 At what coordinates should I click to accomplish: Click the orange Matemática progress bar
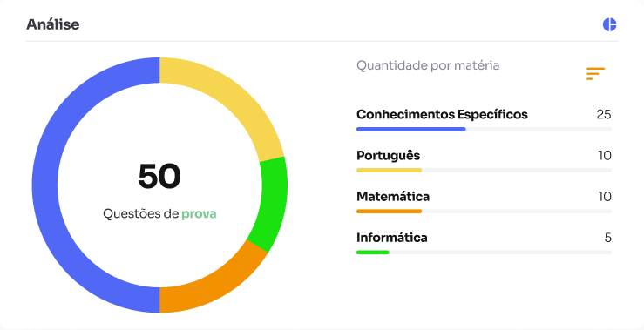(389, 211)
